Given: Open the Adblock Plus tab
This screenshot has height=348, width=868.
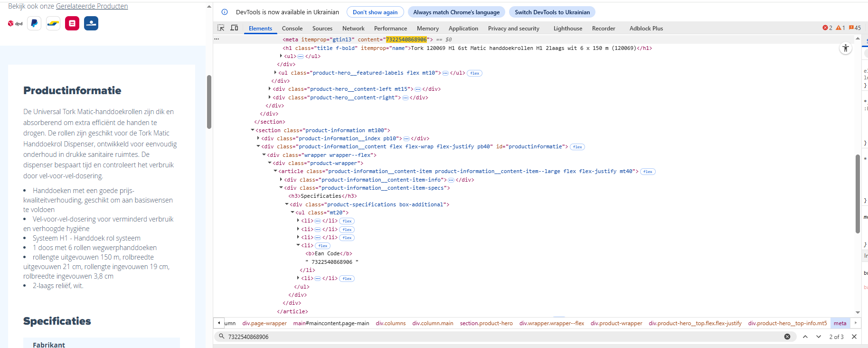Looking at the screenshot, I should point(646,29).
